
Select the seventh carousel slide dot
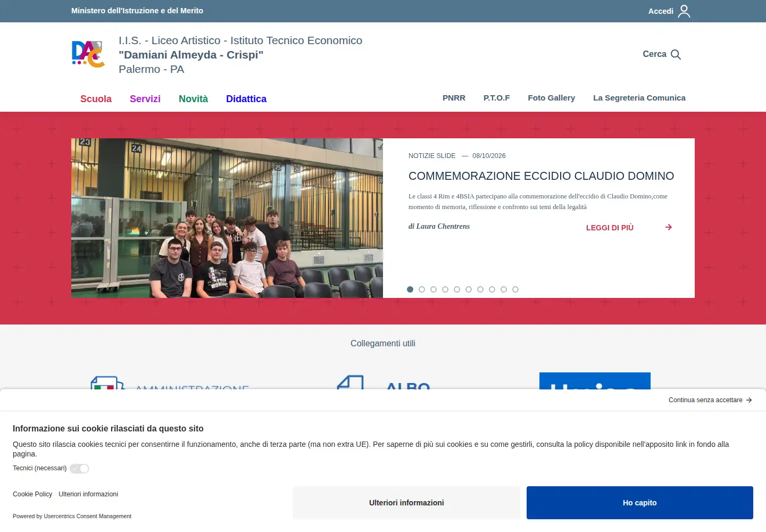point(480,289)
